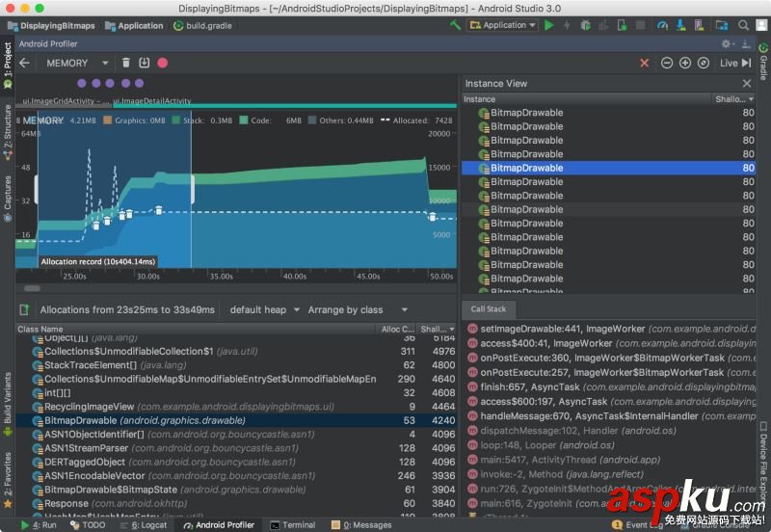The width and height of the screenshot is (771, 532).
Task: Select StackTraceElement[] class row
Action: (236, 365)
